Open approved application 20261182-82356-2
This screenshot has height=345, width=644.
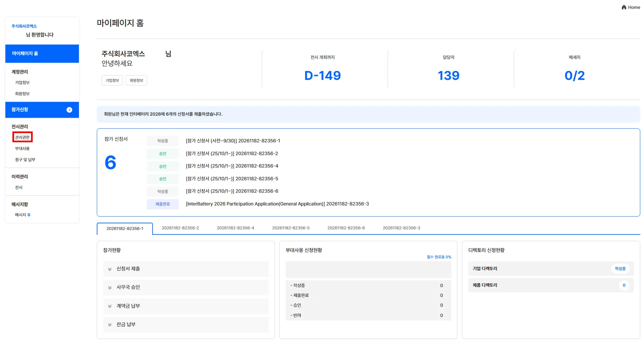(x=232, y=154)
